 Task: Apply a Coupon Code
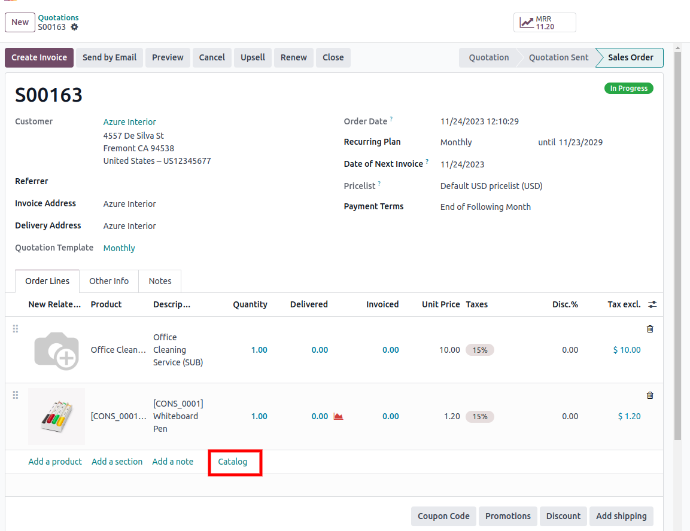point(443,516)
